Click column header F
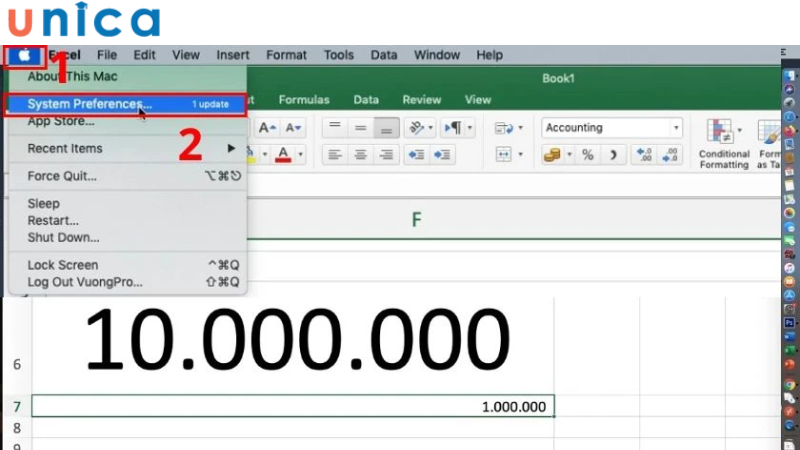This screenshot has width=800, height=450. coord(416,220)
